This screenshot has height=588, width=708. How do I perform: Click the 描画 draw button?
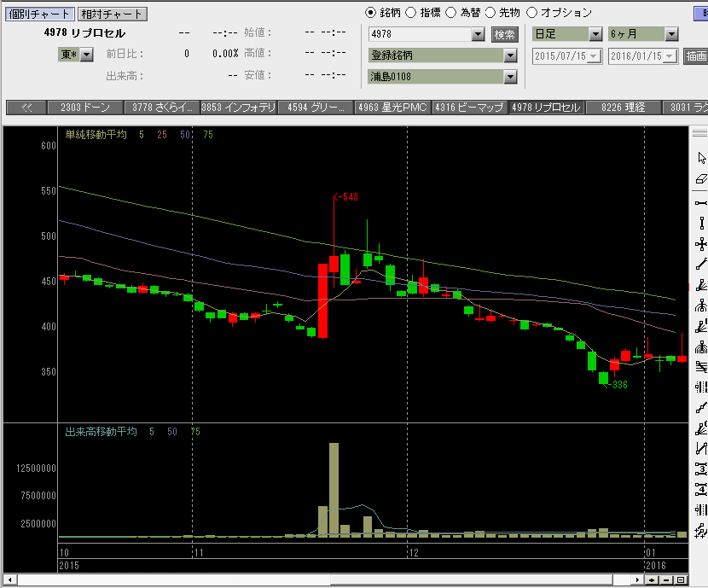tap(696, 56)
